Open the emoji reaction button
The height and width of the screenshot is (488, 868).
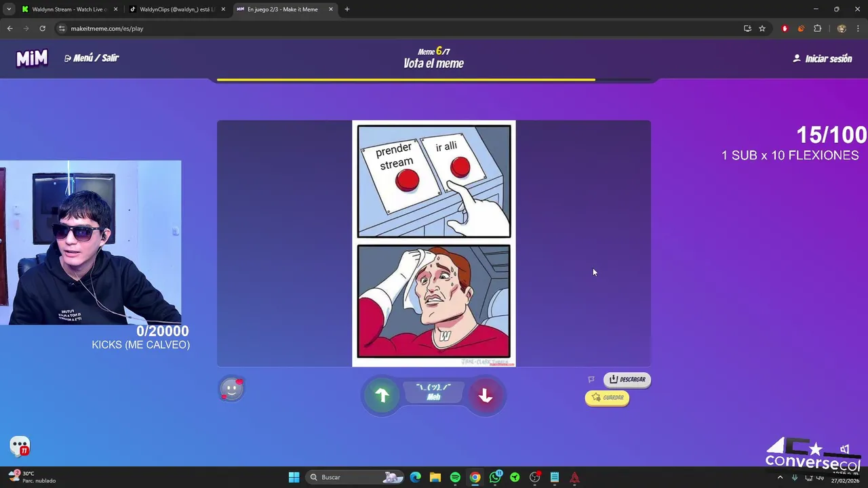(x=231, y=389)
